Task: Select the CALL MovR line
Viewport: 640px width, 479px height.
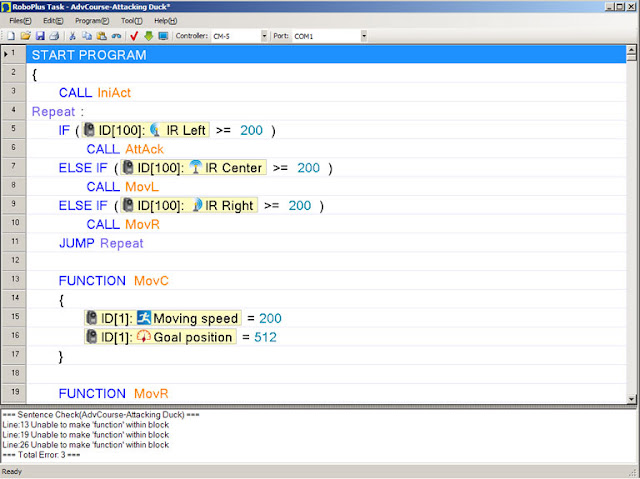Action: (326, 224)
